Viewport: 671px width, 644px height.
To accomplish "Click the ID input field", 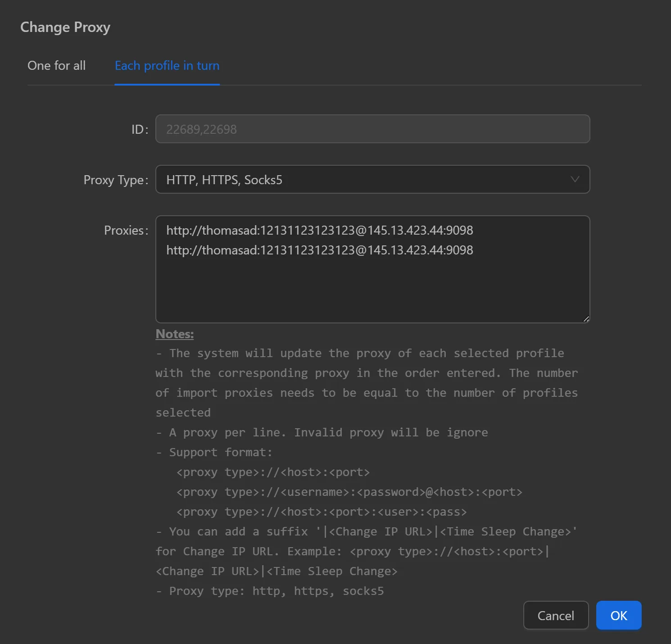I will click(x=372, y=129).
